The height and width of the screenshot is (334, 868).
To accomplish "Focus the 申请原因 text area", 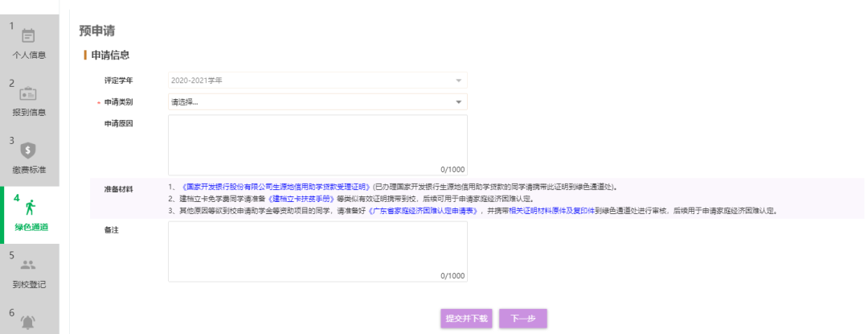I will coord(317,145).
